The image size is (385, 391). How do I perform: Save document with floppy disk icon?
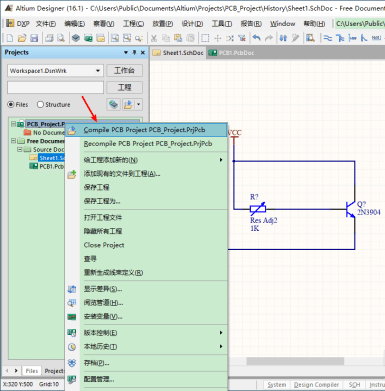click(x=34, y=38)
